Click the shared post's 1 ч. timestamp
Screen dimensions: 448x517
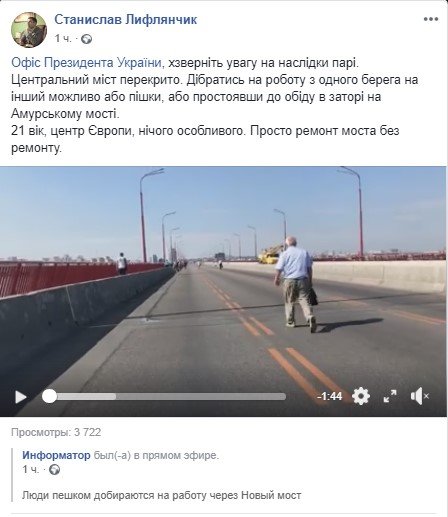(31, 470)
